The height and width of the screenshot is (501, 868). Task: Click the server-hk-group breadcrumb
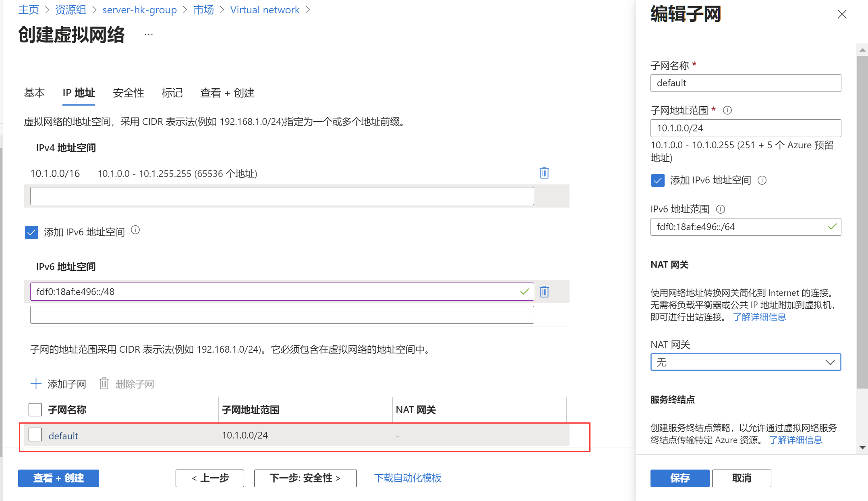(x=139, y=10)
